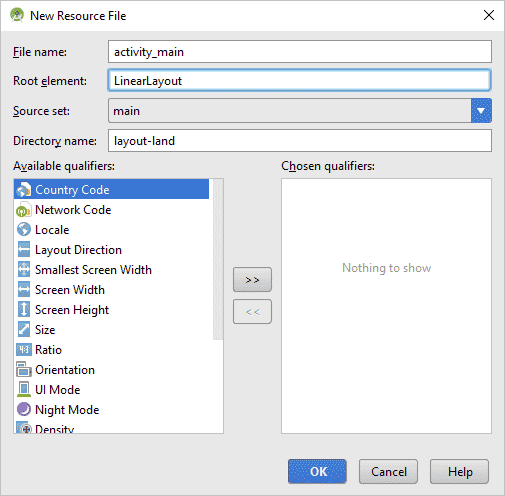The height and width of the screenshot is (496, 505).
Task: Click the Layout Direction icon
Action: point(23,250)
